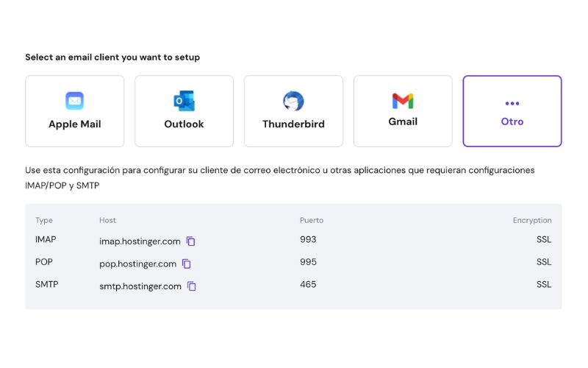Copy the smtp.hostinger.com host address
The height and width of the screenshot is (368, 588).
tap(192, 286)
